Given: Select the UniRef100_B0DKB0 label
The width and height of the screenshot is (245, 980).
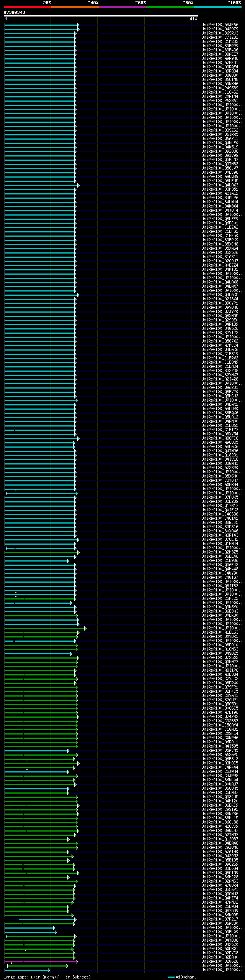Looking at the screenshot, I should [x=220, y=615].
